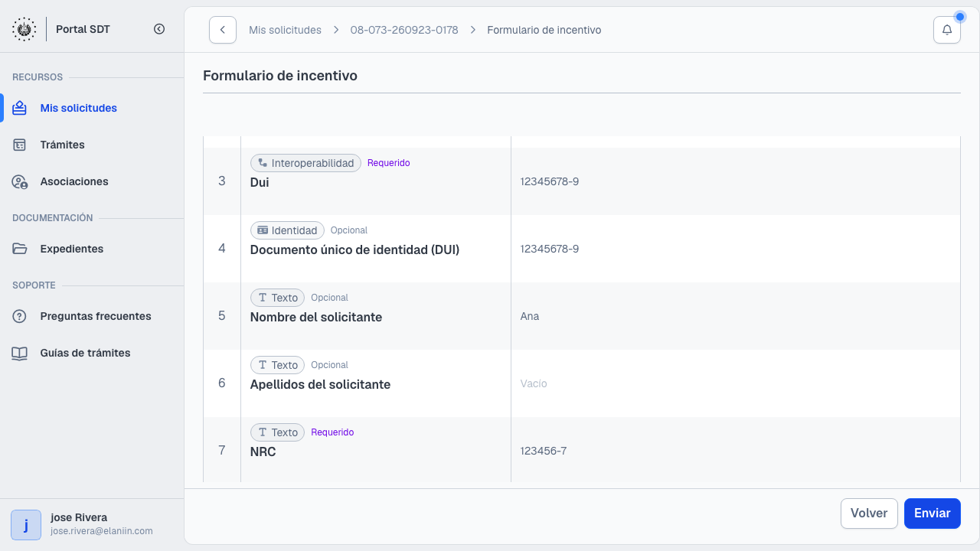The width and height of the screenshot is (980, 551).
Task: Click the back chevron button in header
Action: pos(223,30)
